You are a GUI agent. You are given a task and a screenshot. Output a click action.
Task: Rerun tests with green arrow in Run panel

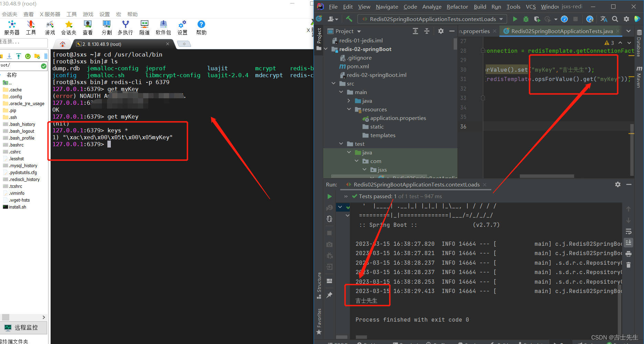click(x=329, y=196)
